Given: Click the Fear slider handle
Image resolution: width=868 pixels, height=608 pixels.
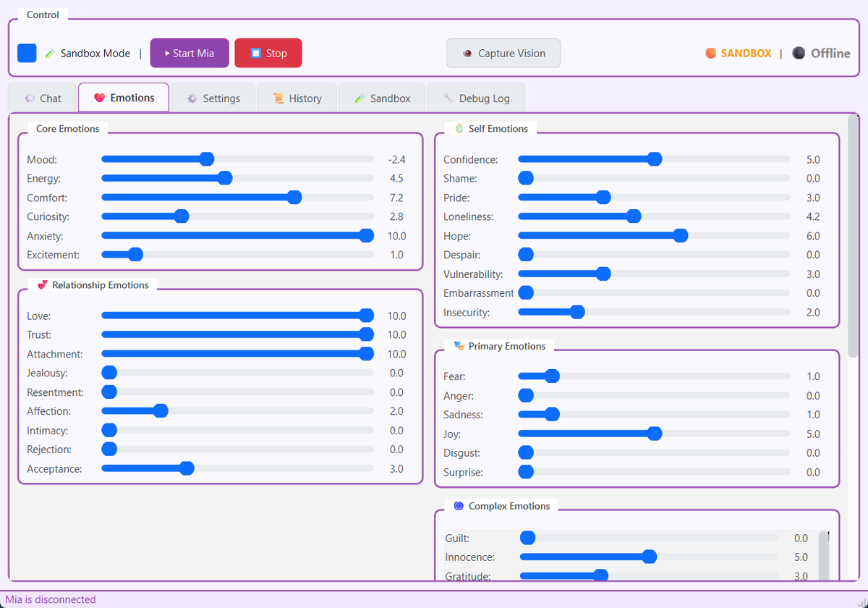Looking at the screenshot, I should pyautogui.click(x=552, y=376).
